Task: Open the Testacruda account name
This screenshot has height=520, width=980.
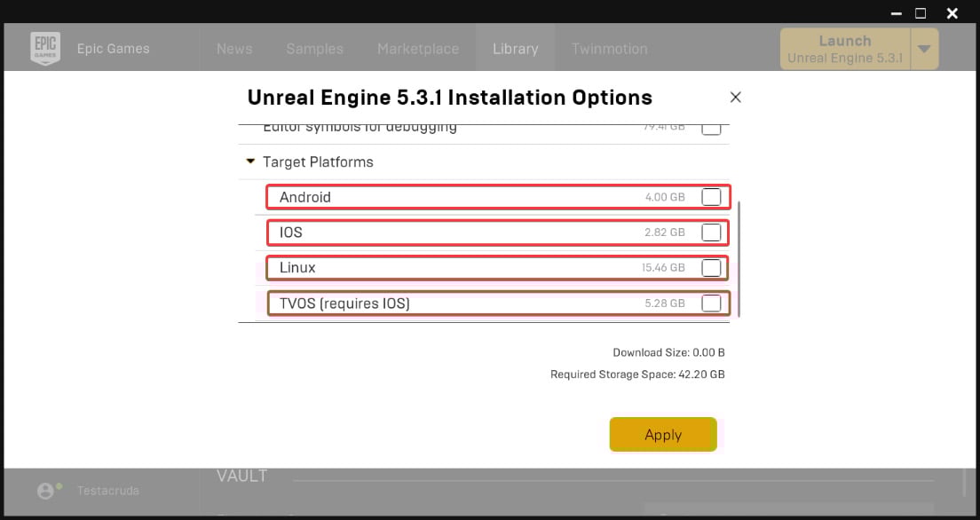Action: pos(108,491)
